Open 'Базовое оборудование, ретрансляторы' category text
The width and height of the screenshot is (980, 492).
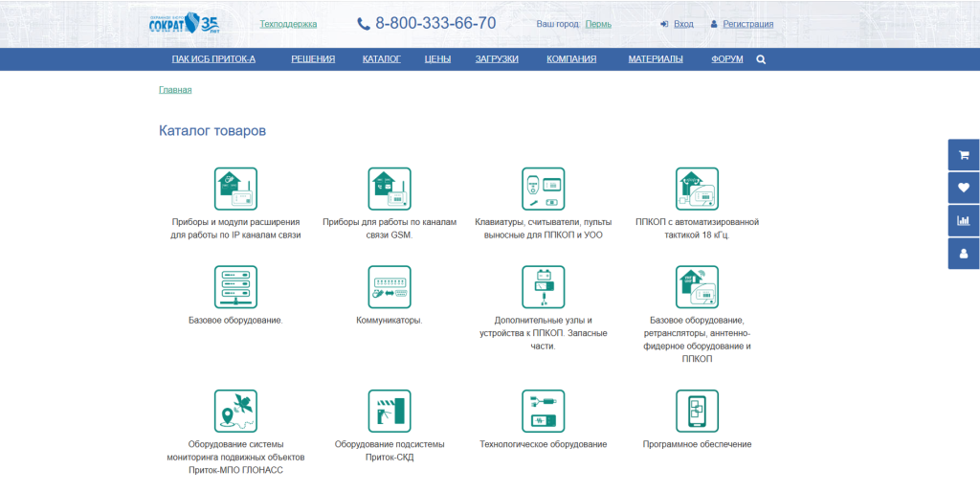click(x=697, y=340)
